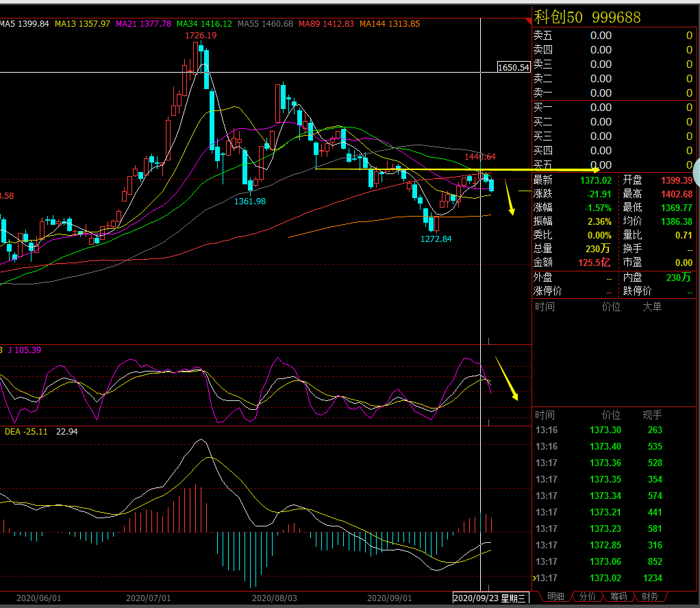Screen dimensions: 700x608
Task: Click the 2020/09/01 date axis label
Action: coord(389,598)
